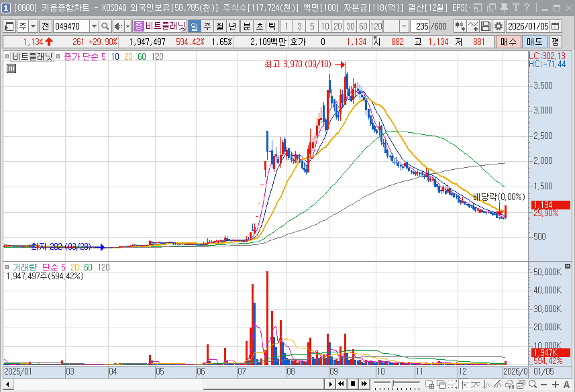This screenshot has height=392, width=575.
Task: Click the font size T icon in title bar
Action: tap(515, 7)
